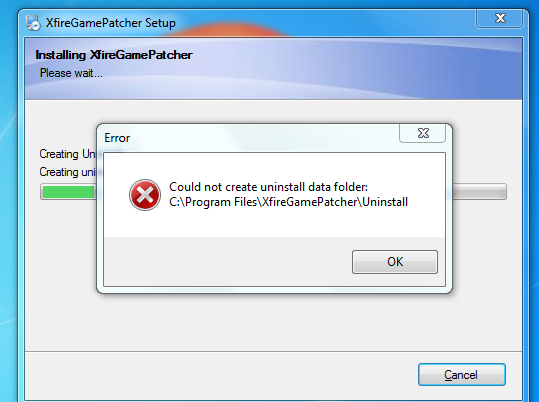Image resolution: width=539 pixels, height=402 pixels.
Task: Close the Error dialog with its X
Action: [x=422, y=133]
